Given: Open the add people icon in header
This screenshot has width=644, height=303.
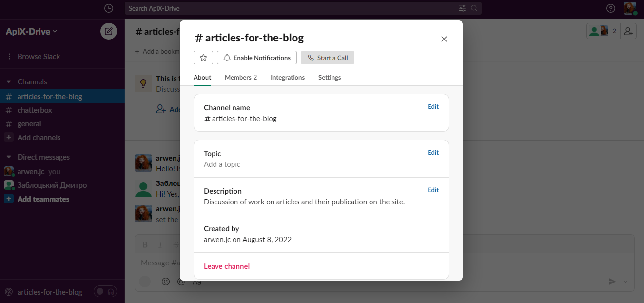Looking at the screenshot, I should (x=628, y=31).
